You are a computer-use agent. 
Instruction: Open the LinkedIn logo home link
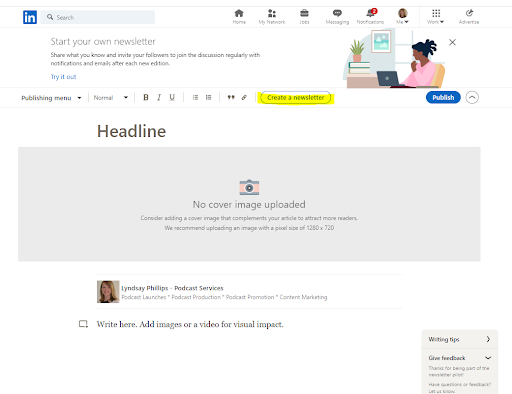point(30,17)
